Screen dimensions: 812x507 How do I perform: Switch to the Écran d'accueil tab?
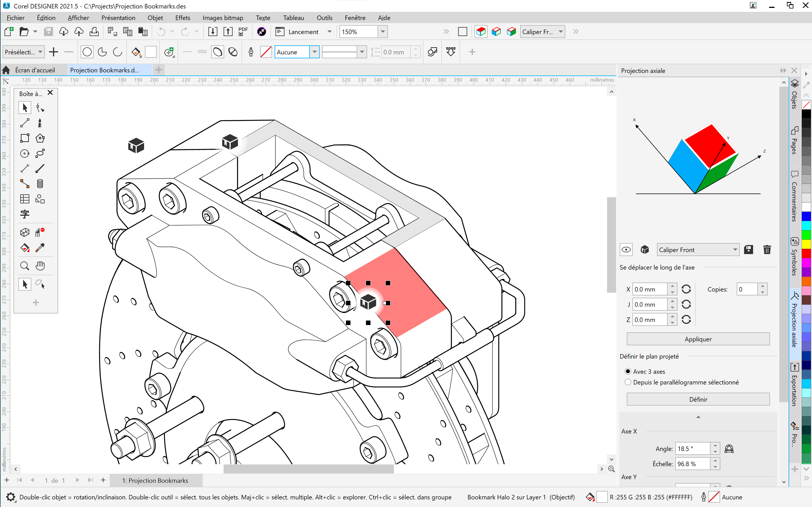[x=35, y=70]
